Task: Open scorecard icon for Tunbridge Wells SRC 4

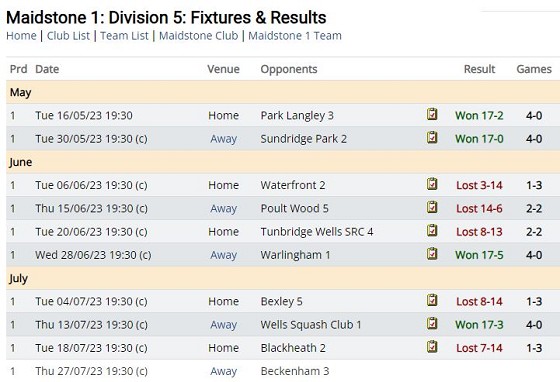Action: [x=432, y=230]
